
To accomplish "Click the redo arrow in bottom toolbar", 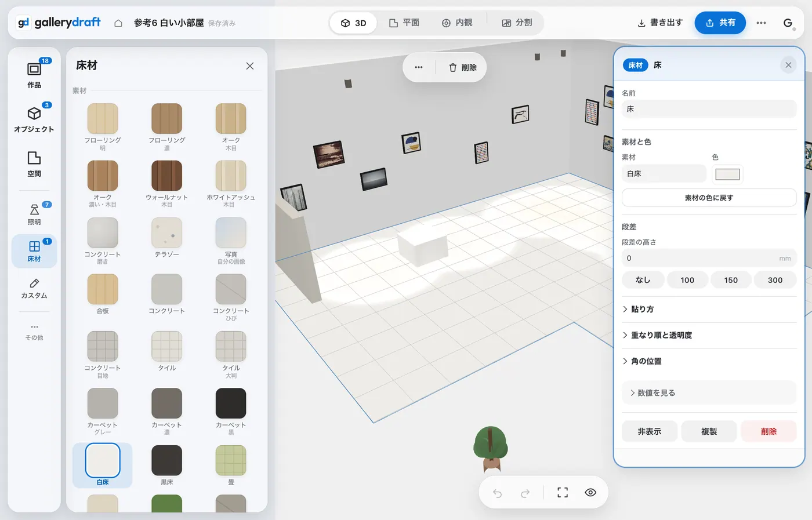I will pyautogui.click(x=525, y=493).
